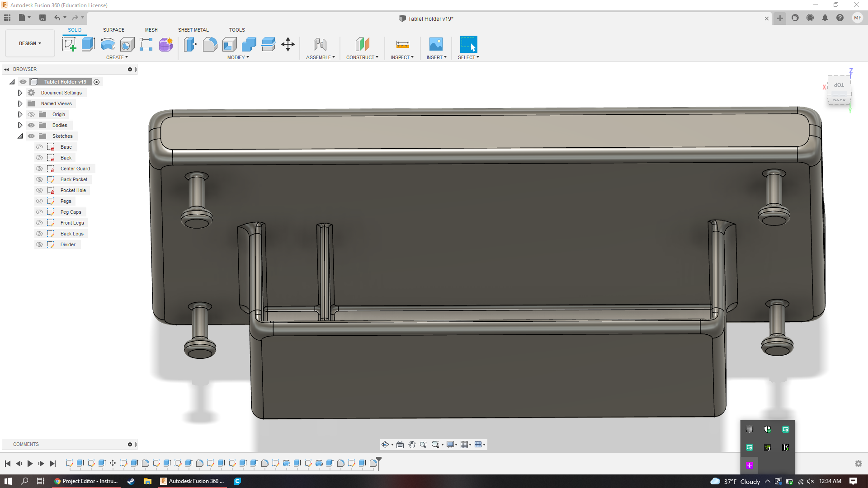Click the Fillet tool icon
The height and width of the screenshot is (488, 868).
tap(209, 45)
